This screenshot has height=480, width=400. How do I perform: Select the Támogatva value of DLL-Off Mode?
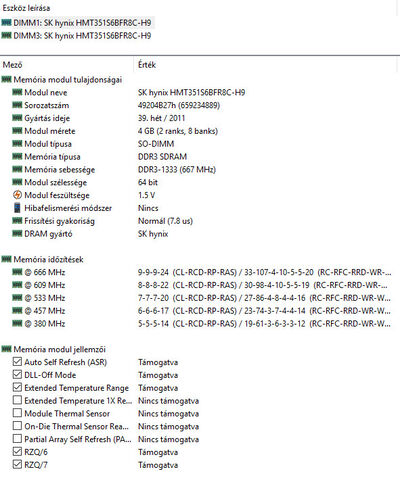158,375
